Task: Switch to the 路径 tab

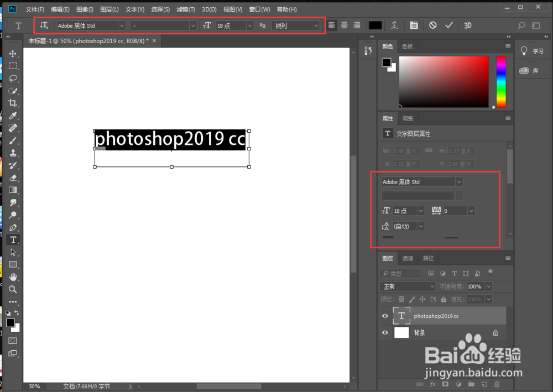Action: pyautogui.click(x=428, y=258)
